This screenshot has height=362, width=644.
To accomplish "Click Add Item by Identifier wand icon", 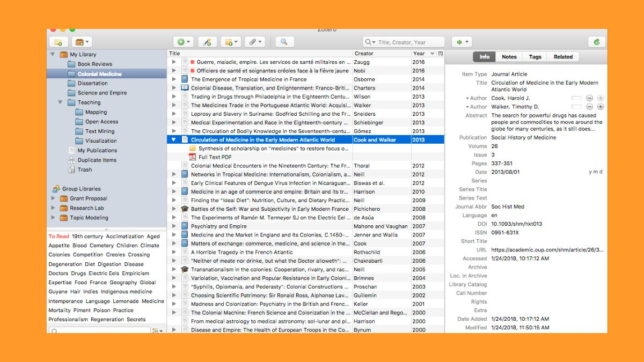I will click(207, 42).
